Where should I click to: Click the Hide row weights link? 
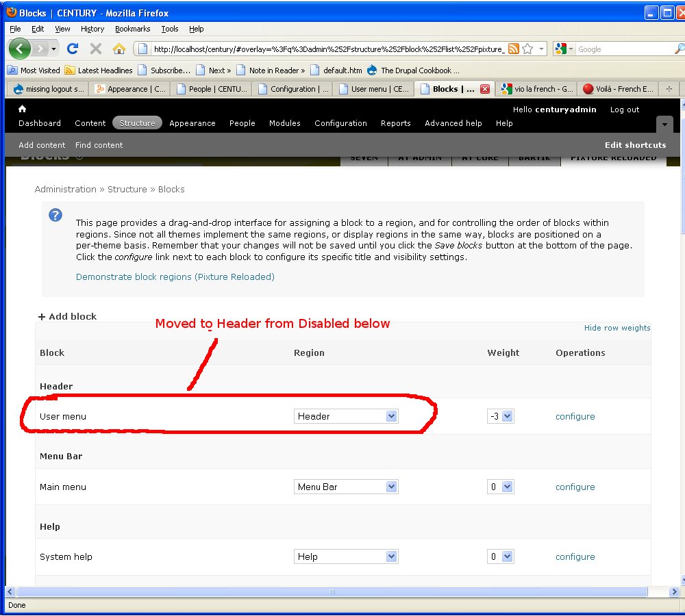point(616,328)
